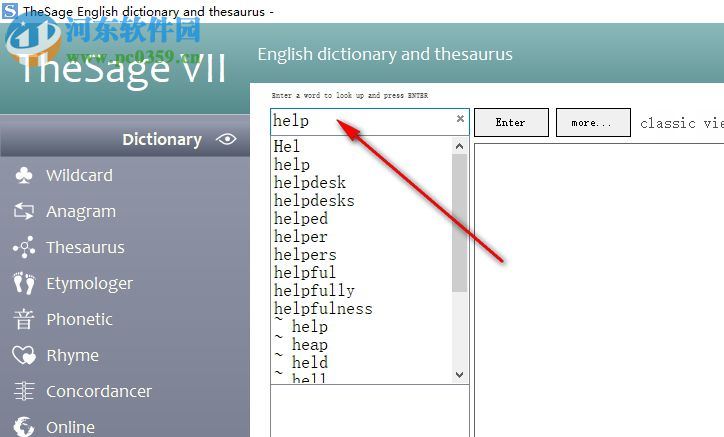Select the '~ help' similar-word entry

(x=301, y=327)
